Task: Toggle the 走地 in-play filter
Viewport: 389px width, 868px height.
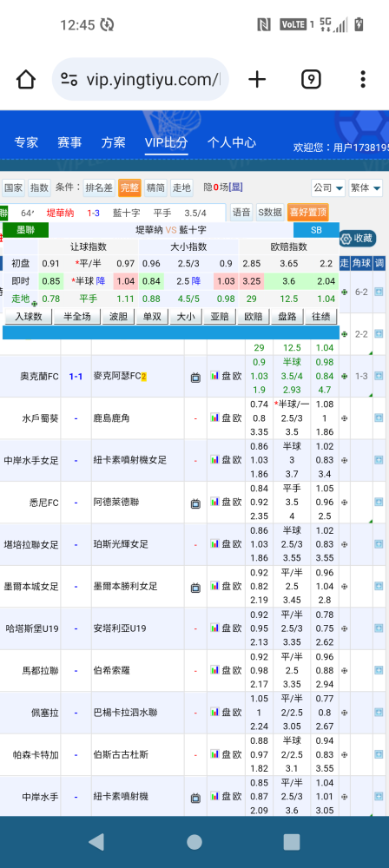Action: tap(181, 187)
